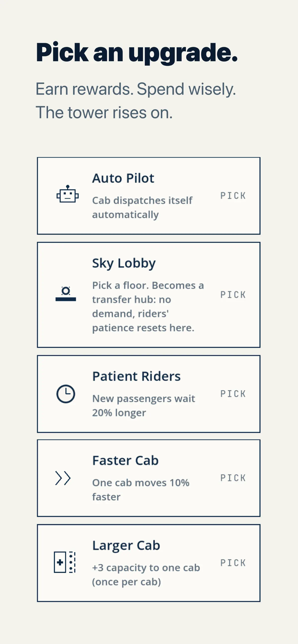Click the Auto Pilot robot icon
Viewport: 298px width, 644px height.
point(68,194)
